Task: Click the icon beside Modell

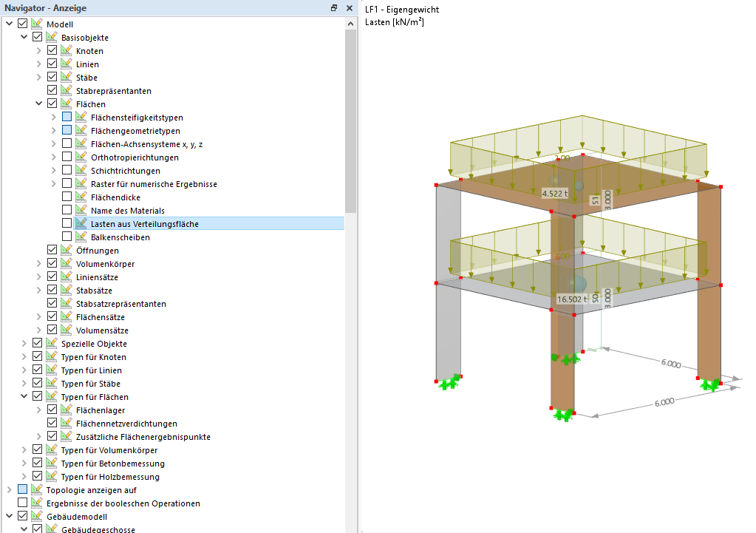Action: (x=37, y=24)
